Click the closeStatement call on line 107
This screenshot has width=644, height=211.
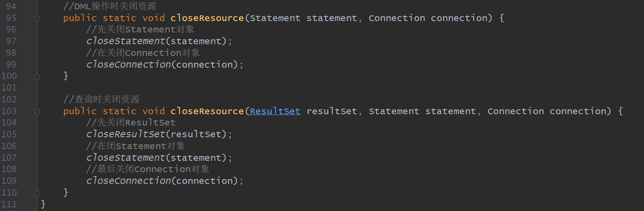click(126, 158)
